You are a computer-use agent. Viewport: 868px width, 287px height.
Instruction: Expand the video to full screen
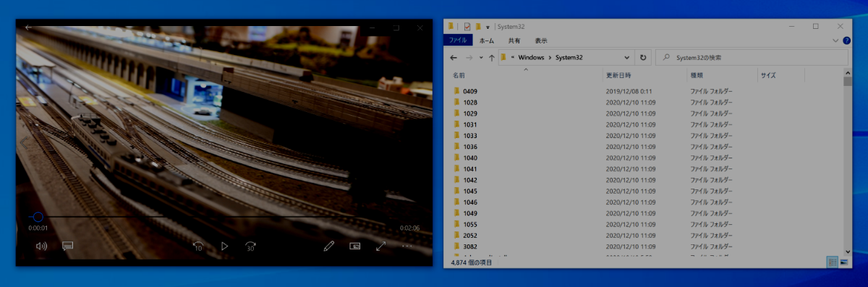pyautogui.click(x=381, y=246)
